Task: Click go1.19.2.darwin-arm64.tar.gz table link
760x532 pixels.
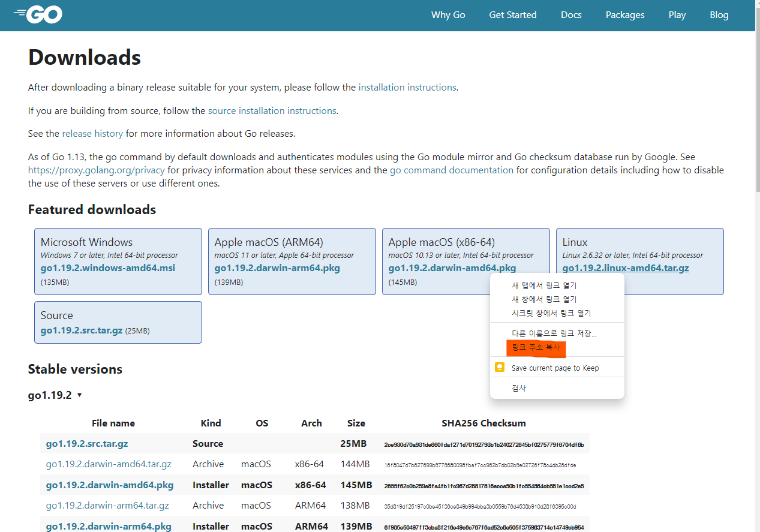Action: pos(107,506)
